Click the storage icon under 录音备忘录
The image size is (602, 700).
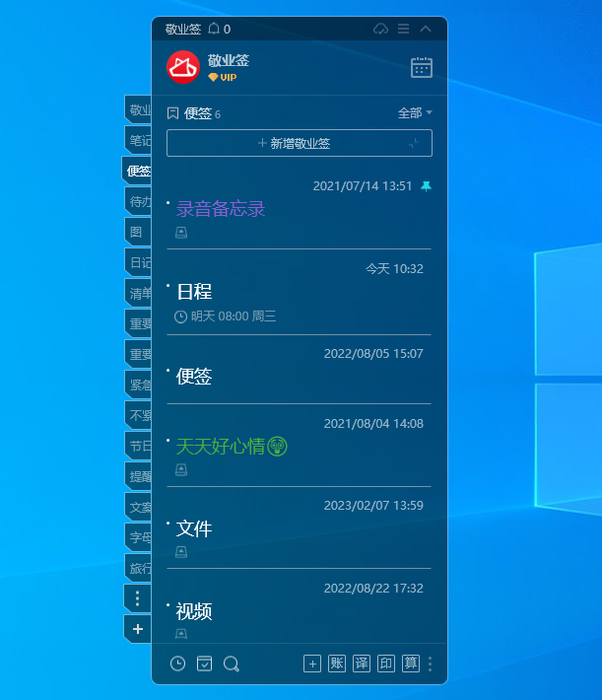coord(181,232)
